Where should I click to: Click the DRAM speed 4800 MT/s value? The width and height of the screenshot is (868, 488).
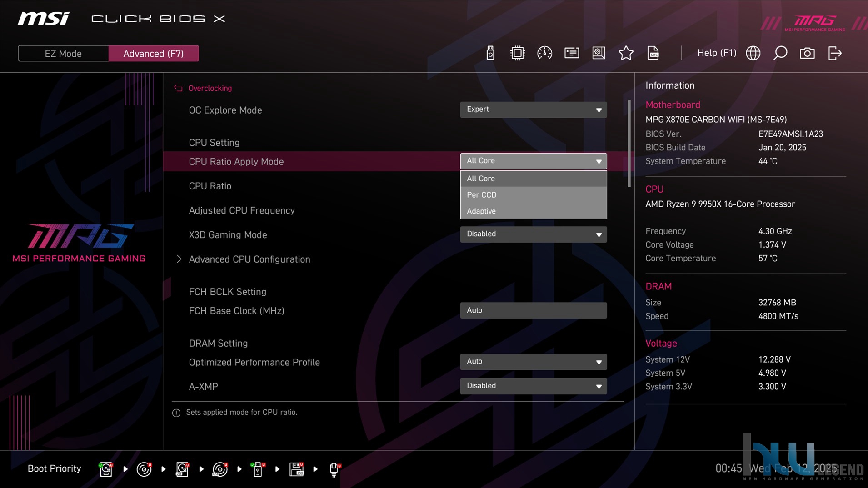778,316
